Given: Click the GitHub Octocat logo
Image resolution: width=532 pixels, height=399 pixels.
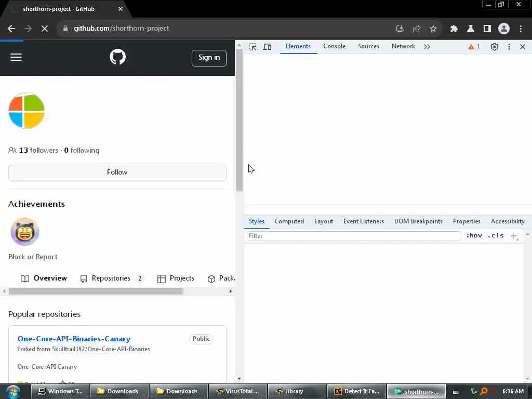Looking at the screenshot, I should (118, 57).
